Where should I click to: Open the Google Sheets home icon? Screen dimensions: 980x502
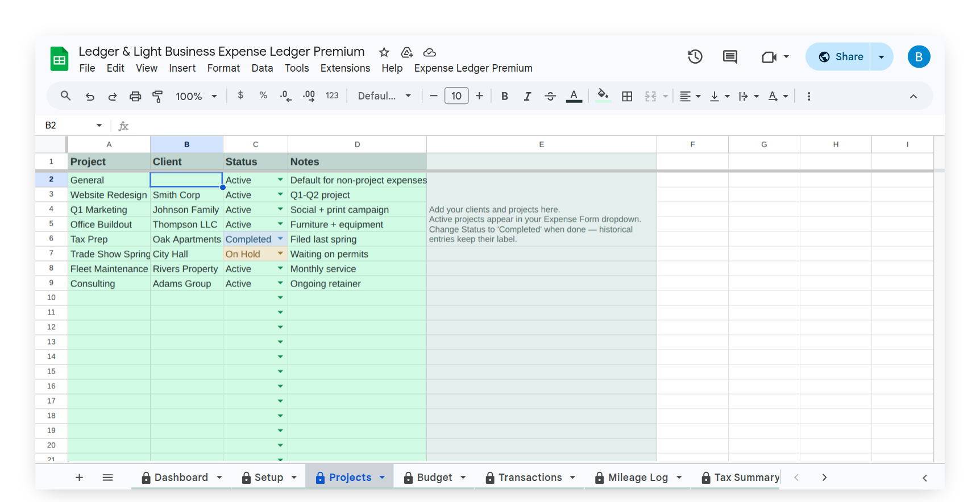[x=59, y=59]
